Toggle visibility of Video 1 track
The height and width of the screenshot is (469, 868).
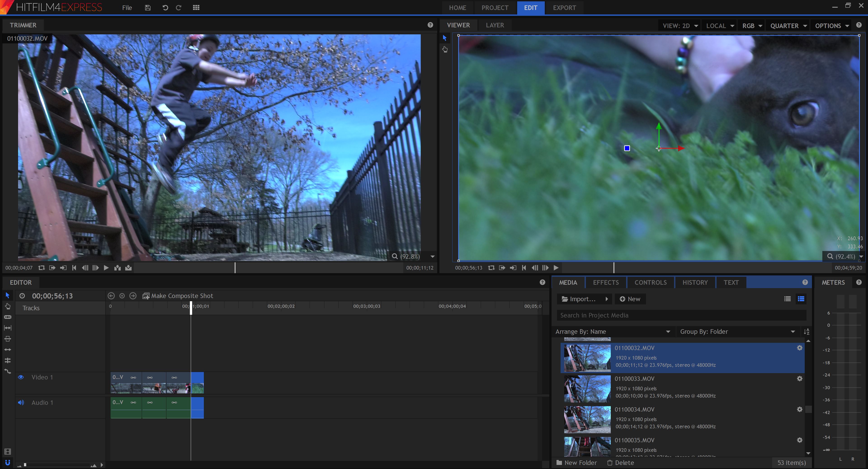(x=21, y=377)
